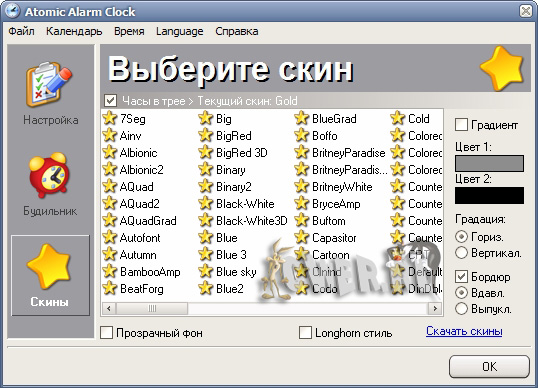The height and width of the screenshot is (388, 538).
Task: Click the star icon beside BigRed 3D
Action: pyautogui.click(x=206, y=152)
